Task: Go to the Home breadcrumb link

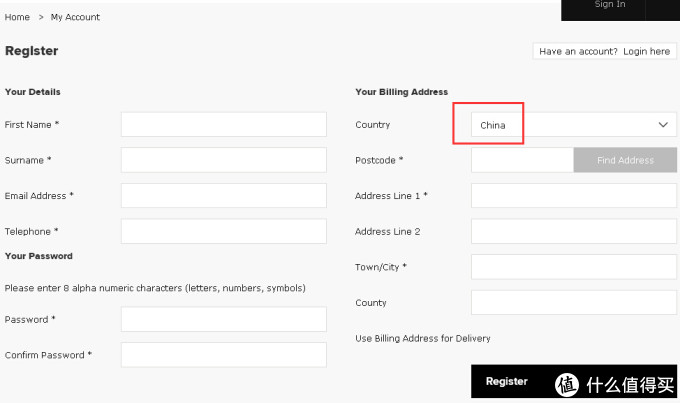Action: coord(17,17)
